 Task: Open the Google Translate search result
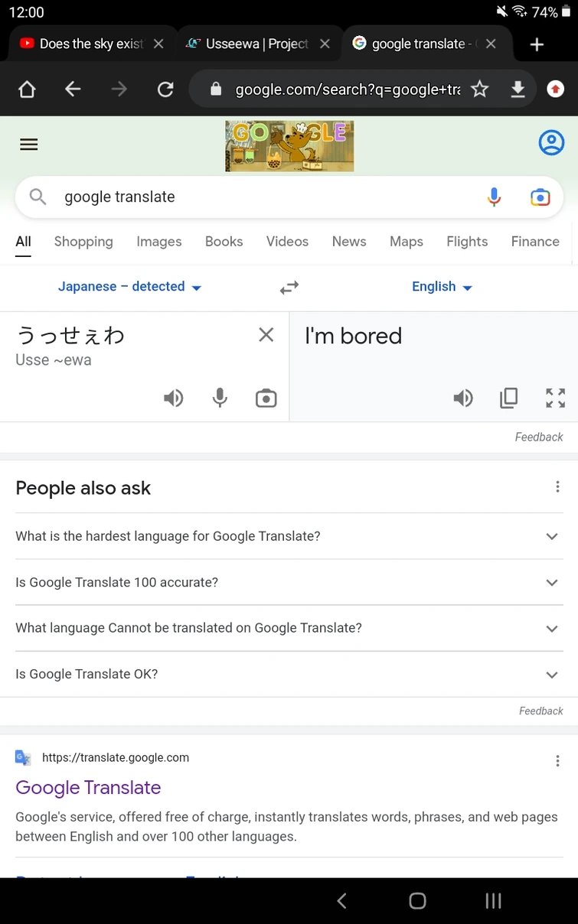(88, 788)
